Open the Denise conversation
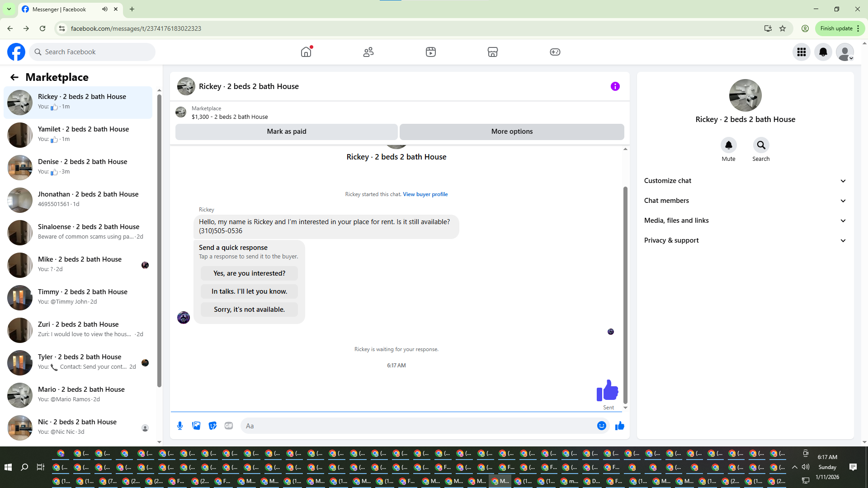The height and width of the screenshot is (488, 868). (78, 168)
